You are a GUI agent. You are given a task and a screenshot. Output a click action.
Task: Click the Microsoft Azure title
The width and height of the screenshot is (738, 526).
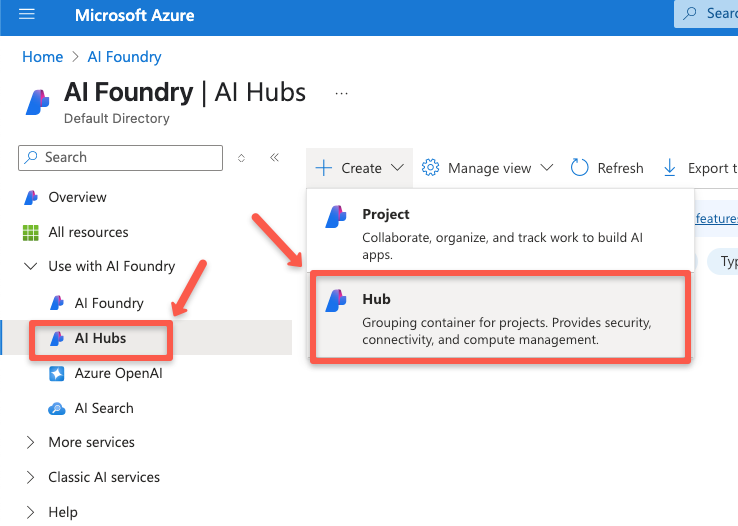point(135,15)
